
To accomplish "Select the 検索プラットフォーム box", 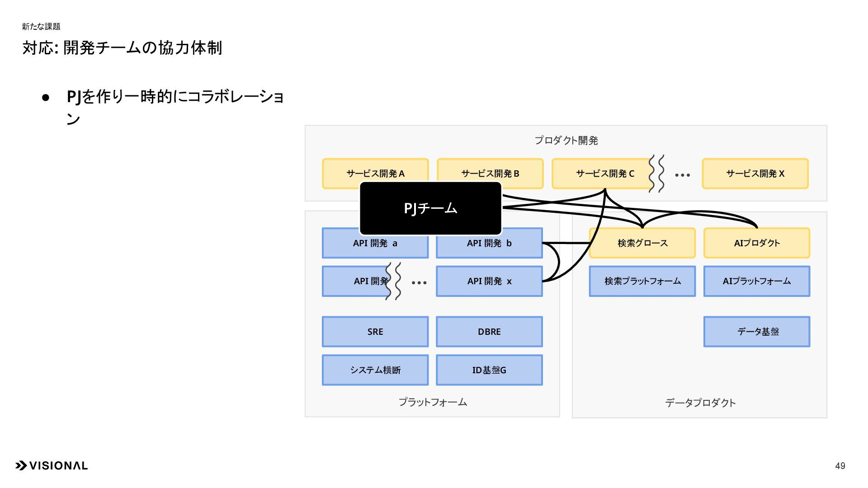I will tap(642, 281).
